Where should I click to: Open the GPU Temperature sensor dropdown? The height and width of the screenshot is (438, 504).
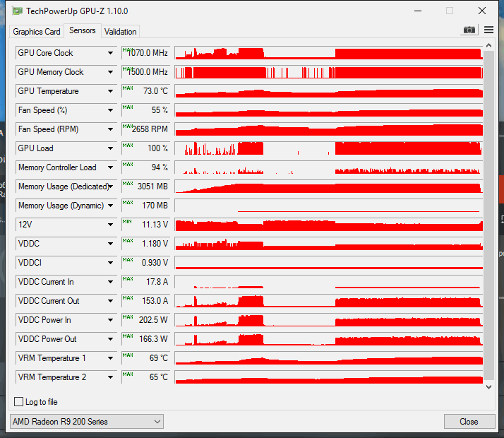(x=110, y=91)
